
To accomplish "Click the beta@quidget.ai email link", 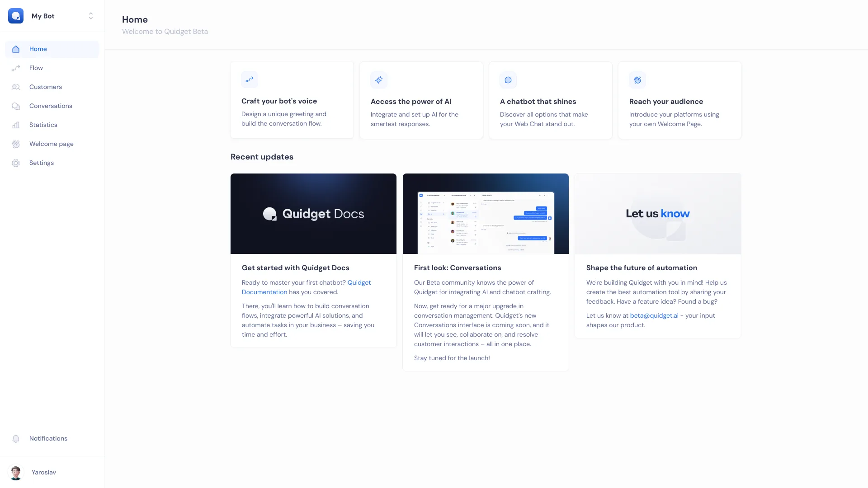I will 654,316.
